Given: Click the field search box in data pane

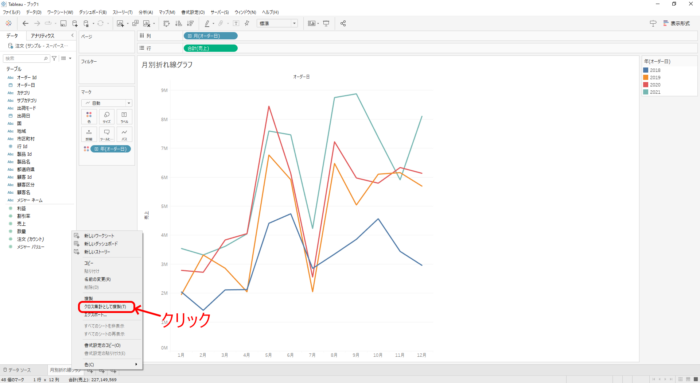Looking at the screenshot, I should [26, 58].
